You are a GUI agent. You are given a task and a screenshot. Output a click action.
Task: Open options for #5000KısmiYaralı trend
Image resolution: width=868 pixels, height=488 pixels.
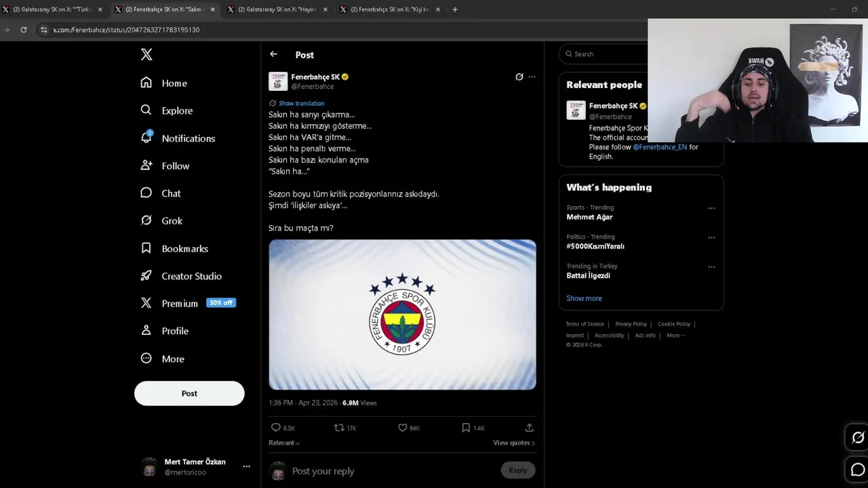point(711,237)
